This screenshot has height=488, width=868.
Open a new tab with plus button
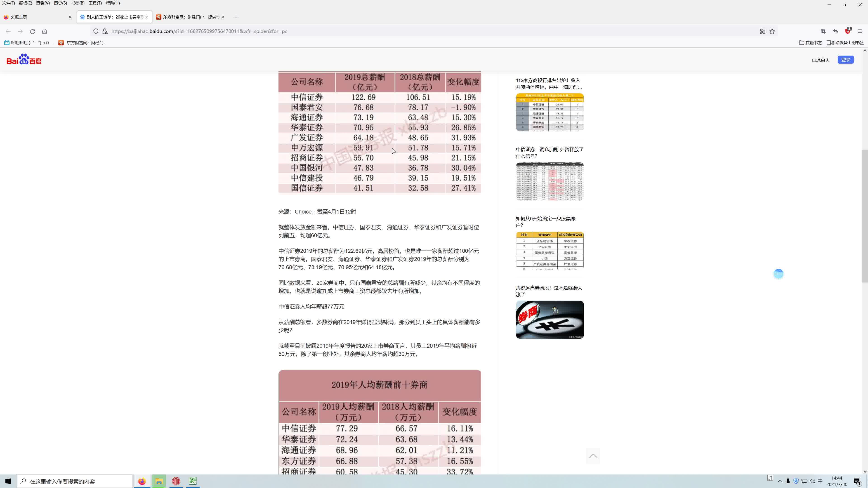click(x=236, y=17)
